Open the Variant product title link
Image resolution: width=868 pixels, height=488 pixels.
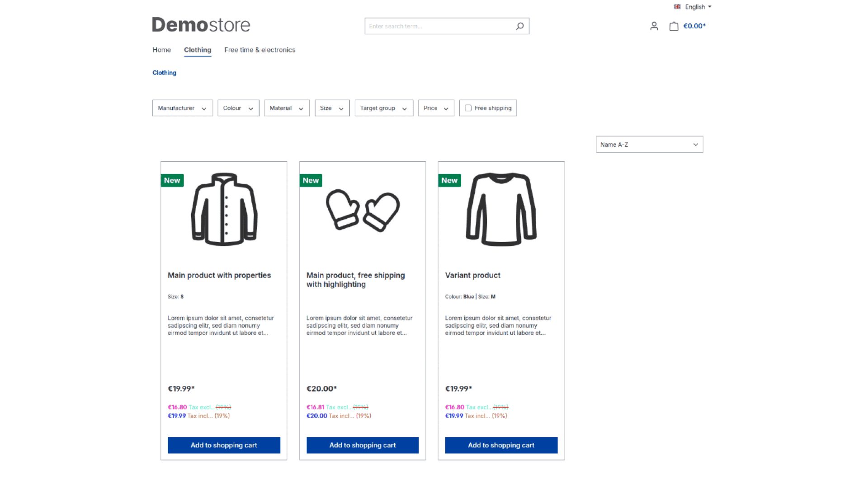pos(472,275)
